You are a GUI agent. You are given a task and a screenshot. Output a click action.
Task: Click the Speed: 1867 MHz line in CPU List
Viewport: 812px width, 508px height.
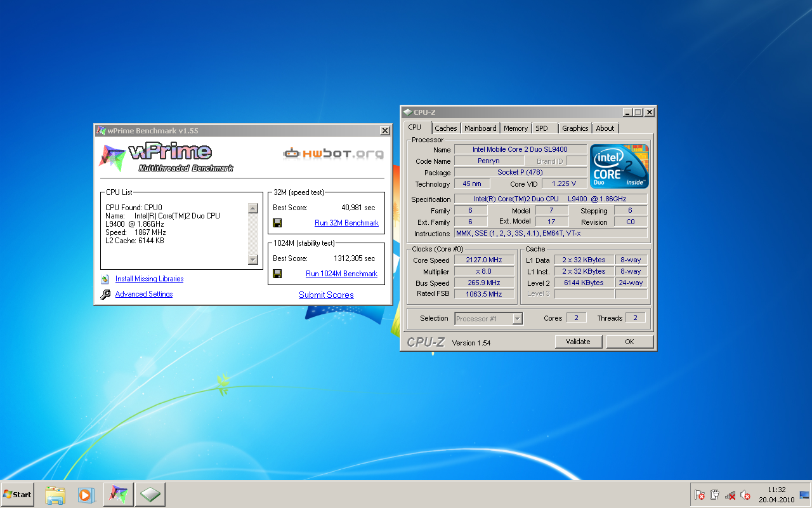(136, 232)
